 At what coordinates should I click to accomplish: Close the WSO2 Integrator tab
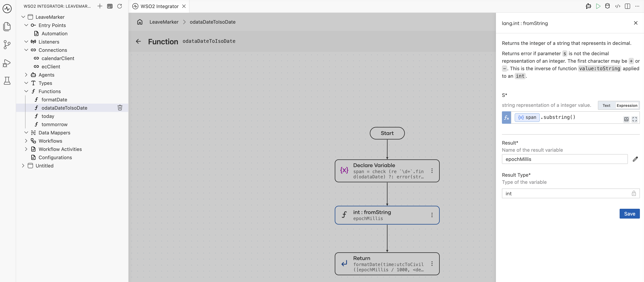[x=184, y=6]
